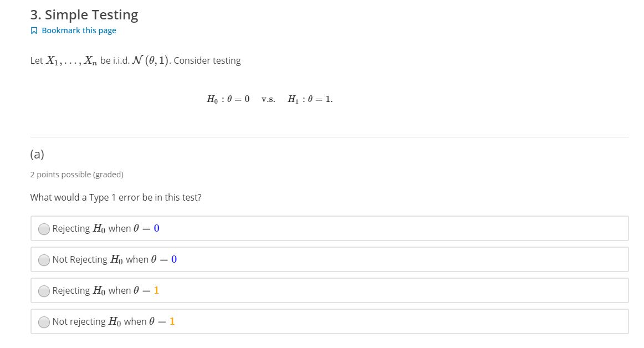
Task: Click the '3. Simple Testing' heading
Action: pos(84,14)
